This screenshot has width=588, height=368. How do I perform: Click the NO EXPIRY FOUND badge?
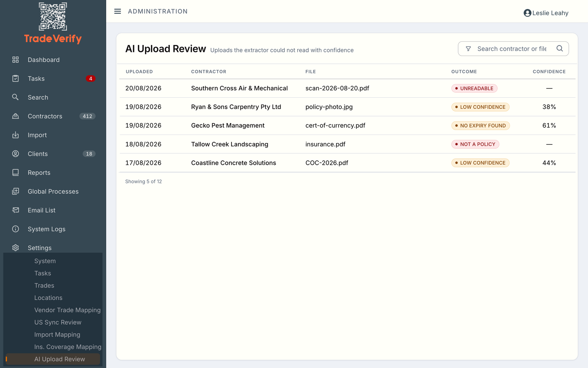[x=481, y=126]
